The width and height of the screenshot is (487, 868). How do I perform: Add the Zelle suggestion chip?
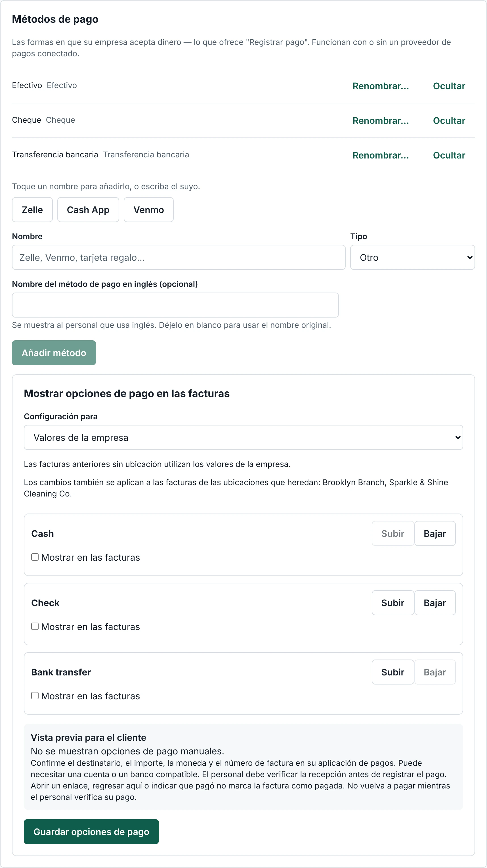click(x=32, y=210)
